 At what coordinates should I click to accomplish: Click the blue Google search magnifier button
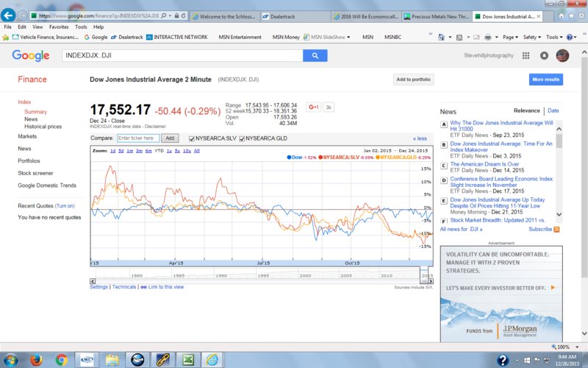pos(315,56)
